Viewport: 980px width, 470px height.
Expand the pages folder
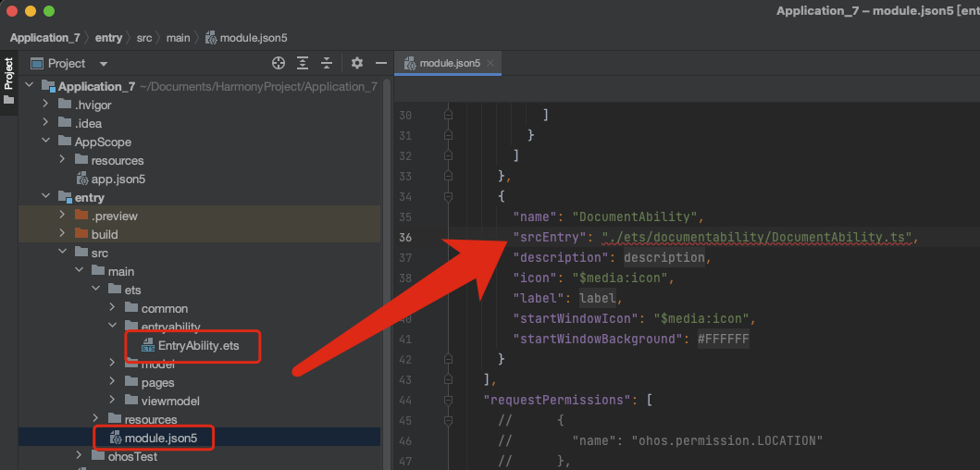pos(113,382)
